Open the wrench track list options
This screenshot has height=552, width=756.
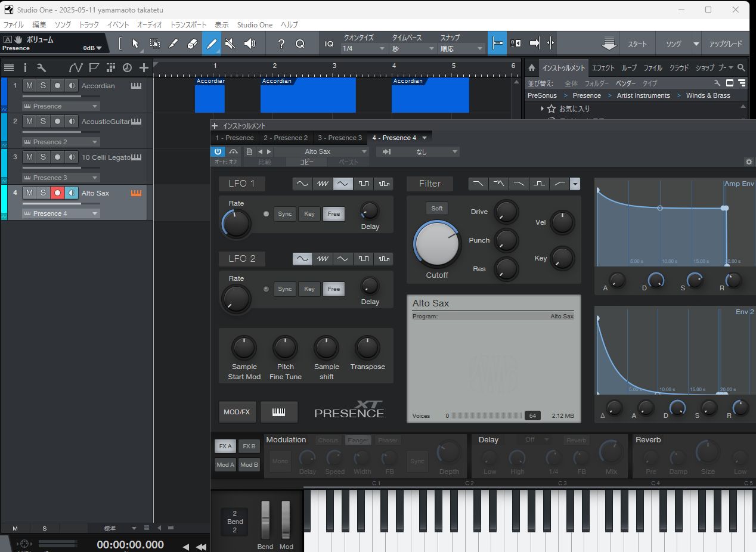[41, 67]
